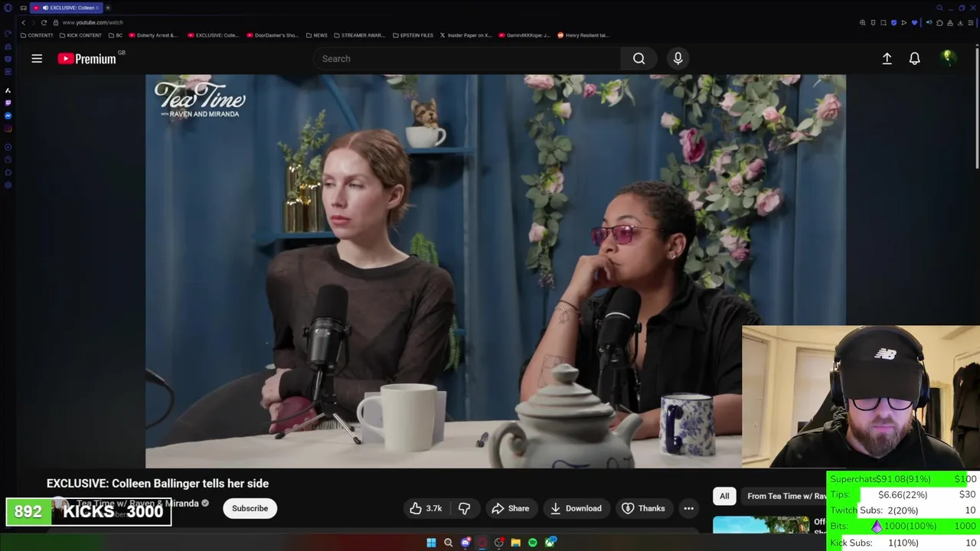Image resolution: width=980 pixels, height=551 pixels.
Task: Open STREAMER AWAR... bookmarks folder
Action: [359, 35]
